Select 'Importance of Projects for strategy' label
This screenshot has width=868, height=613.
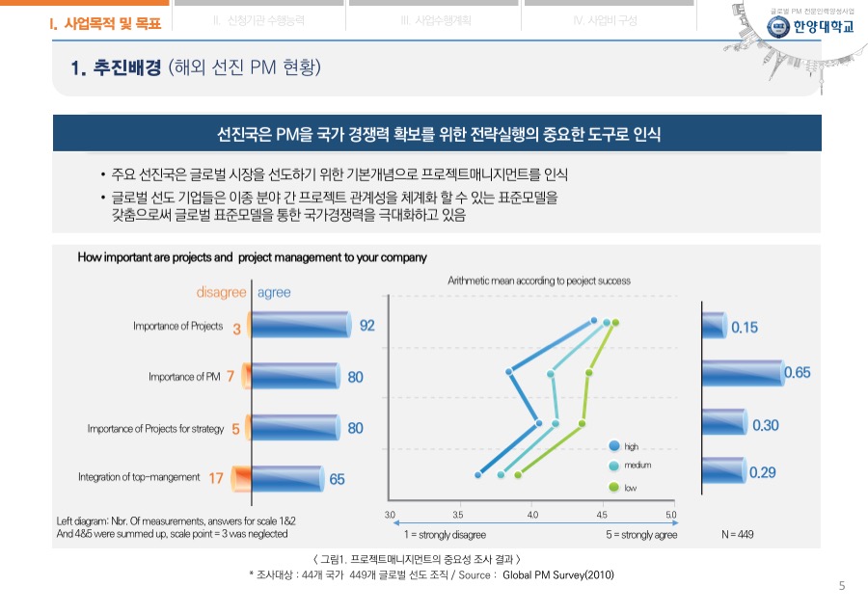[x=155, y=429]
